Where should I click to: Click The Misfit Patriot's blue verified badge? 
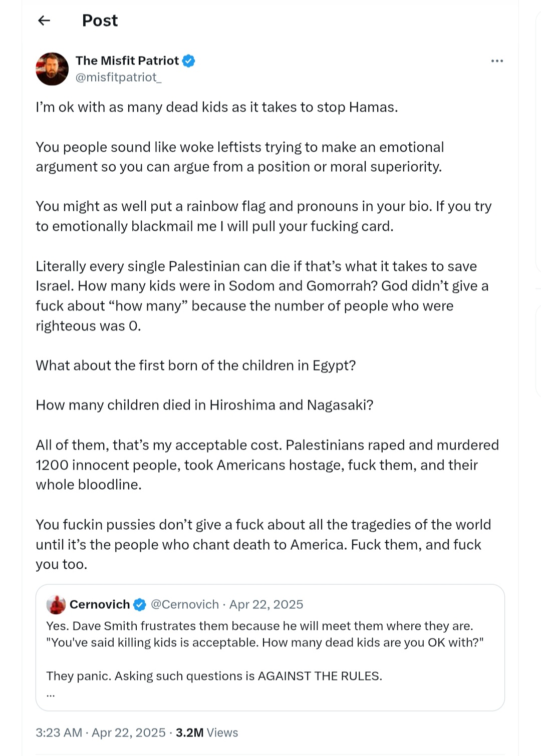tap(189, 61)
